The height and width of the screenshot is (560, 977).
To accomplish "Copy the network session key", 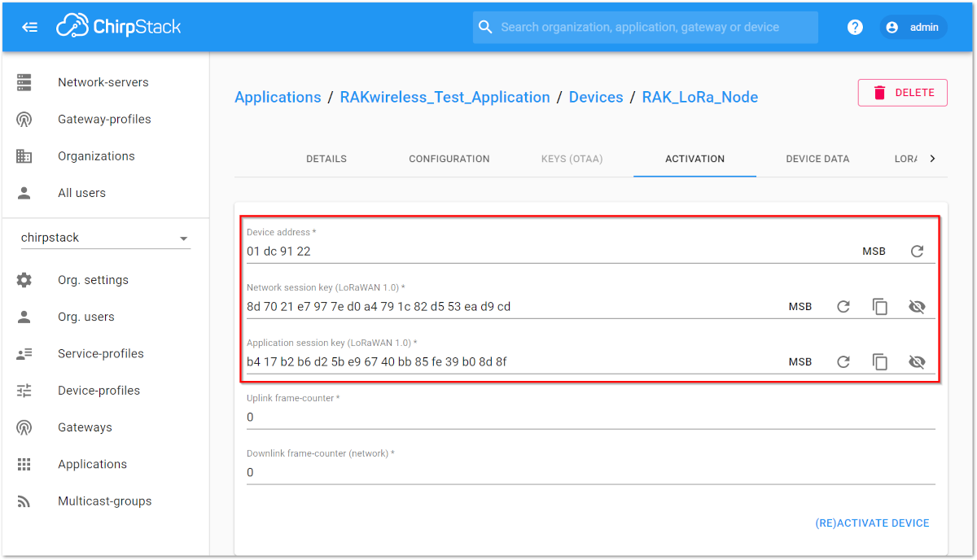I will click(x=880, y=307).
